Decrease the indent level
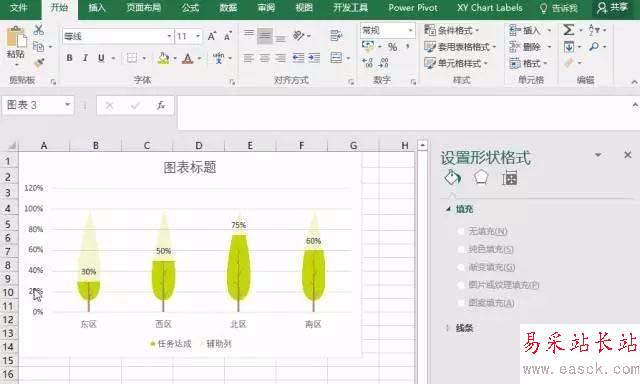The height and width of the screenshot is (384, 640). point(298,58)
